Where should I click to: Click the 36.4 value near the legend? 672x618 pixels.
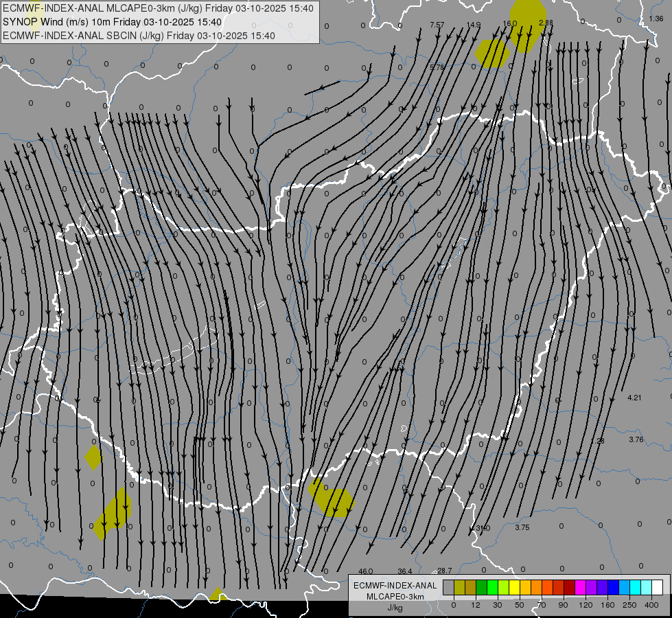405,571
